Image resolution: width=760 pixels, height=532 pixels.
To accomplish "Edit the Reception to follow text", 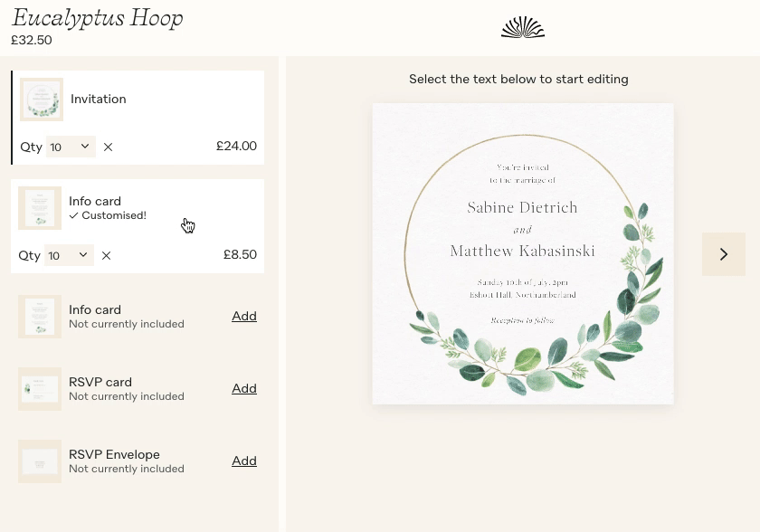I will click(523, 320).
